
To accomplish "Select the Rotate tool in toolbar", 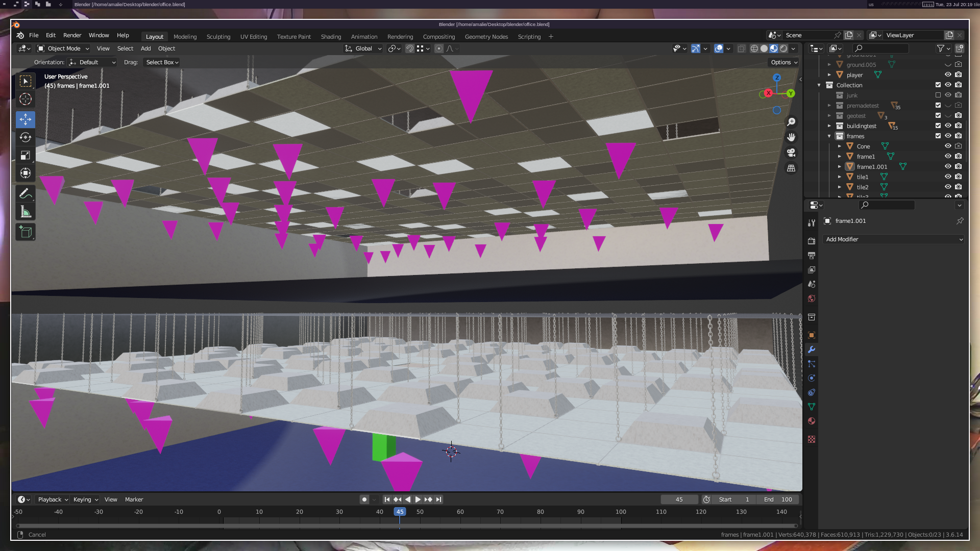I will 26,137.
